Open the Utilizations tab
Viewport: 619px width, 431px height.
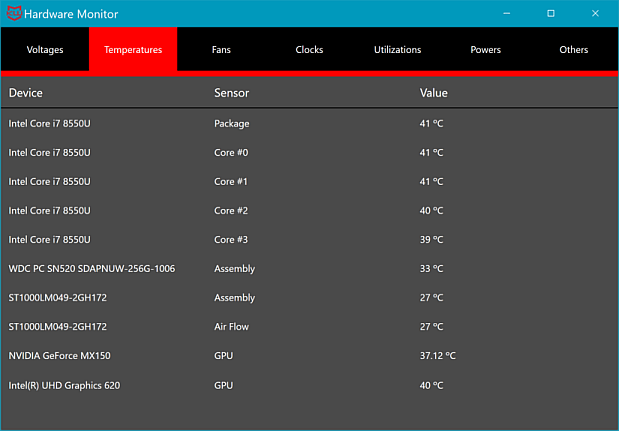398,49
